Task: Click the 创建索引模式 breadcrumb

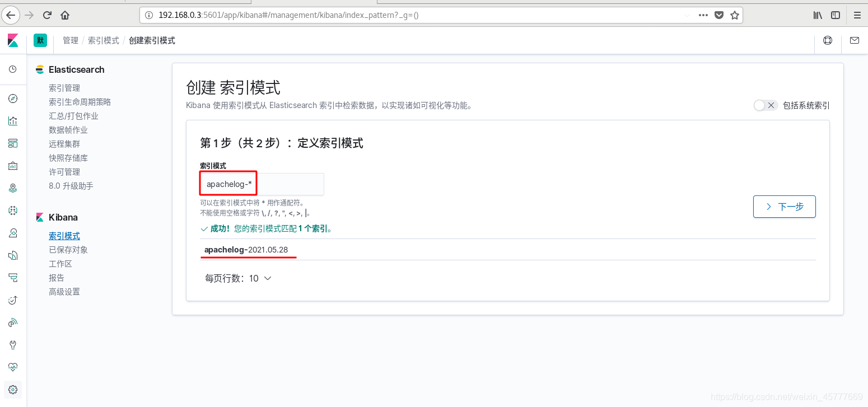Action: (x=152, y=40)
